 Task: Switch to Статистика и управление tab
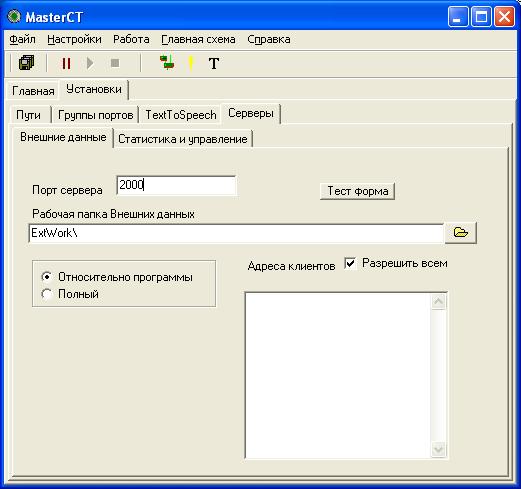pos(183,139)
